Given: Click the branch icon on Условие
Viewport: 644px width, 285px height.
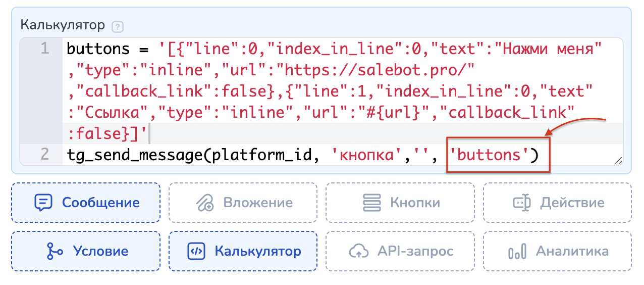Looking at the screenshot, I should [x=53, y=251].
